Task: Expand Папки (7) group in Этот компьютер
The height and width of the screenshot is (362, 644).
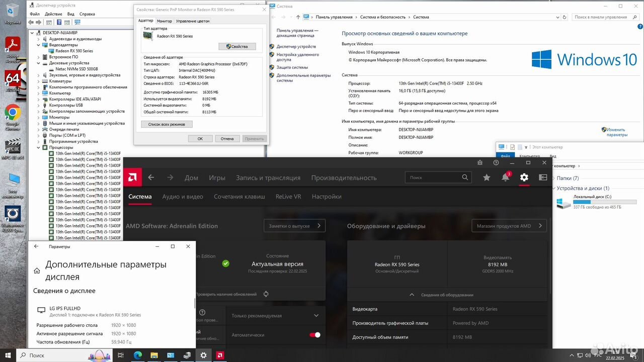Action: click(x=554, y=178)
